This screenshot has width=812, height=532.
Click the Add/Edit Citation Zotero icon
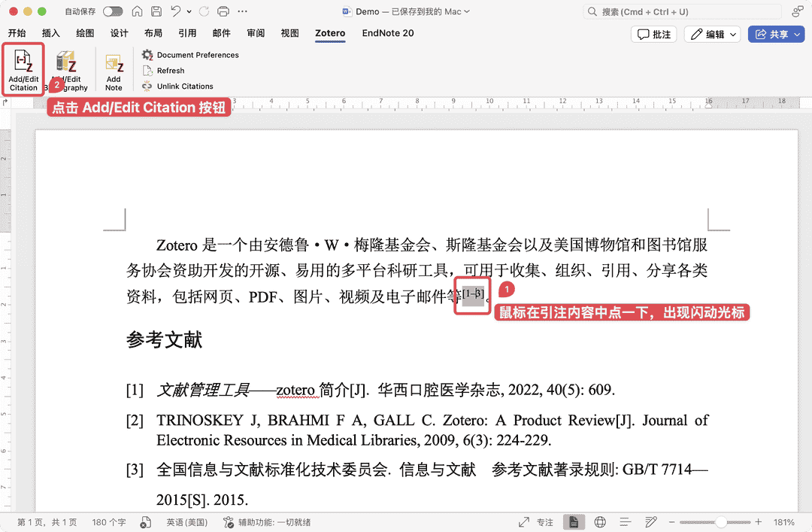point(23,69)
